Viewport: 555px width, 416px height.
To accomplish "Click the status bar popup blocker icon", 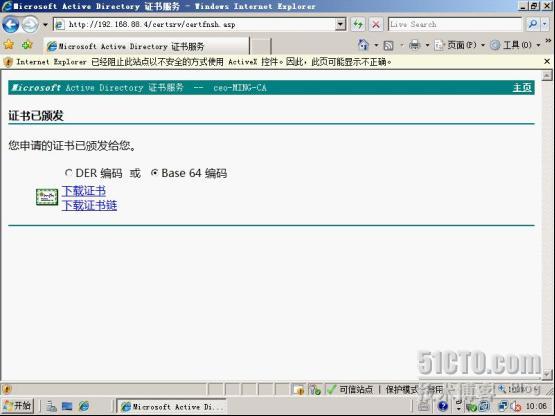I will (x=298, y=389).
